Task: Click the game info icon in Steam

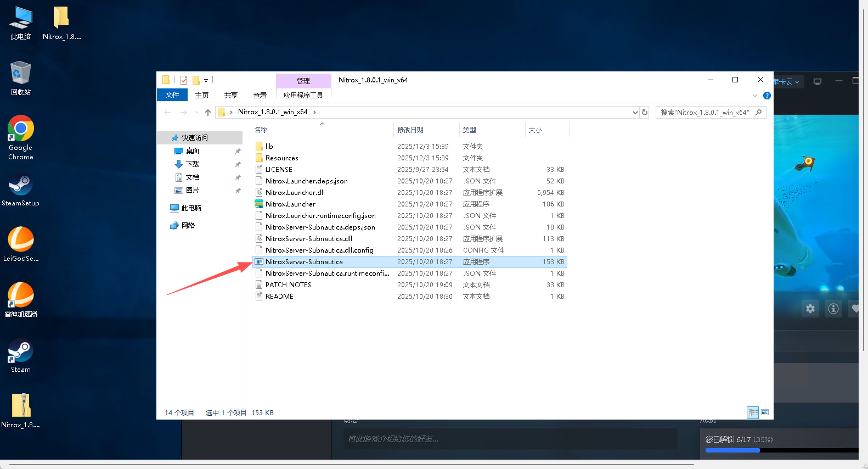Action: [x=833, y=309]
